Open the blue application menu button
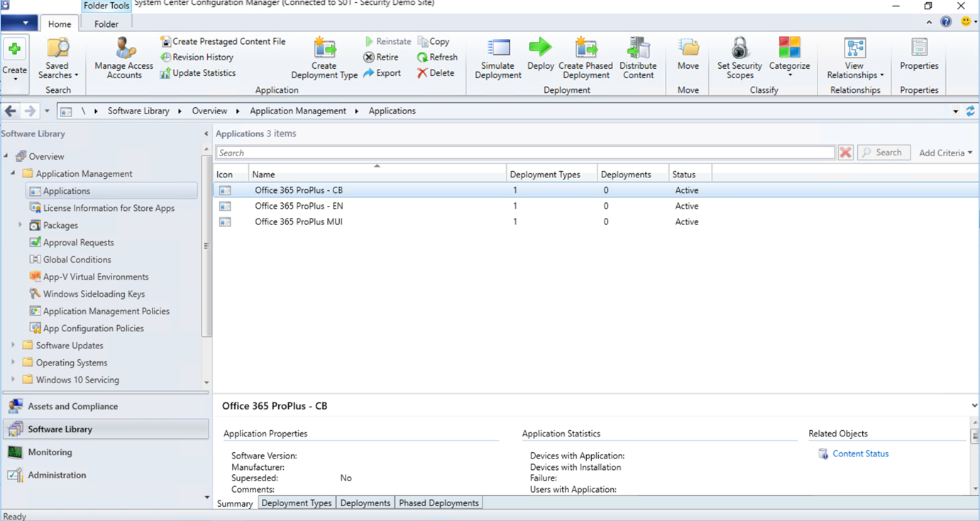 click(x=19, y=23)
